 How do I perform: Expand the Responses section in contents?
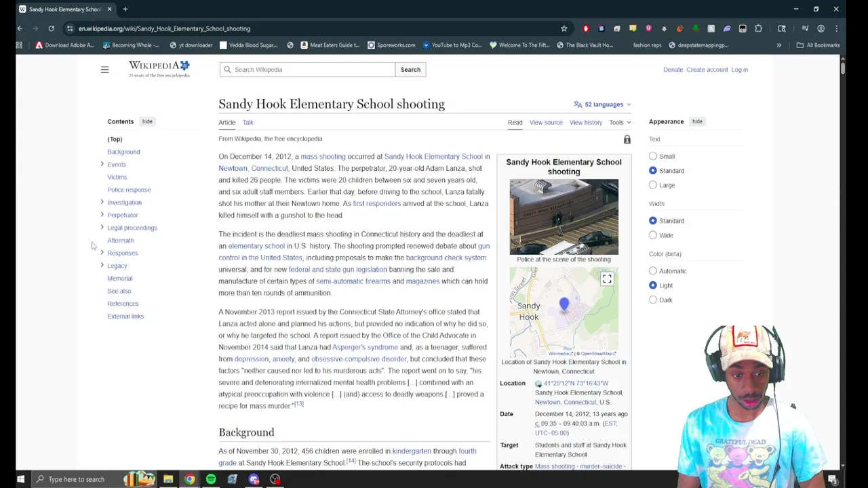pyautogui.click(x=102, y=252)
